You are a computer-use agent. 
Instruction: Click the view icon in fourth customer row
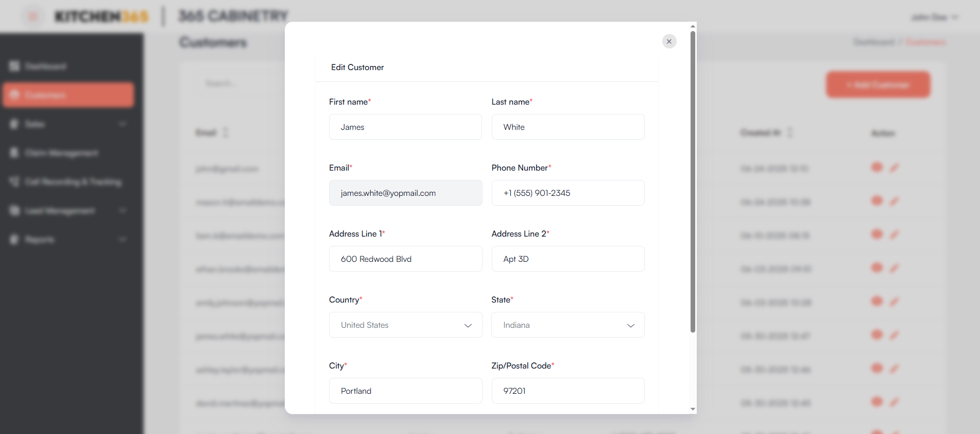877,268
